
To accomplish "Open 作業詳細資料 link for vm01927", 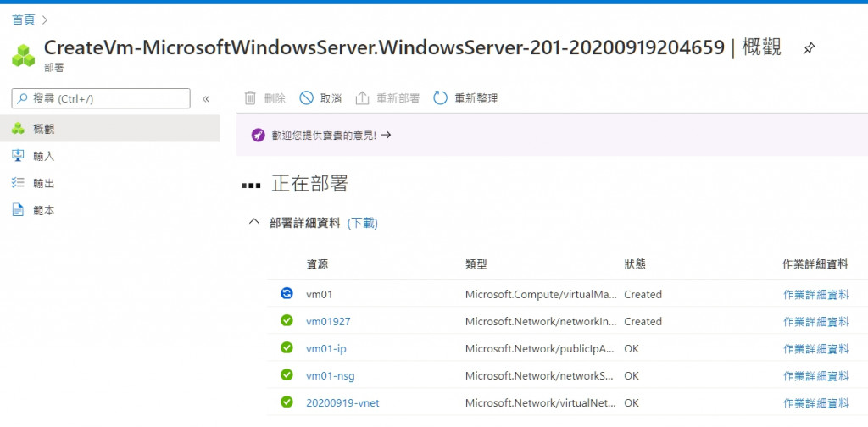I will click(x=816, y=321).
